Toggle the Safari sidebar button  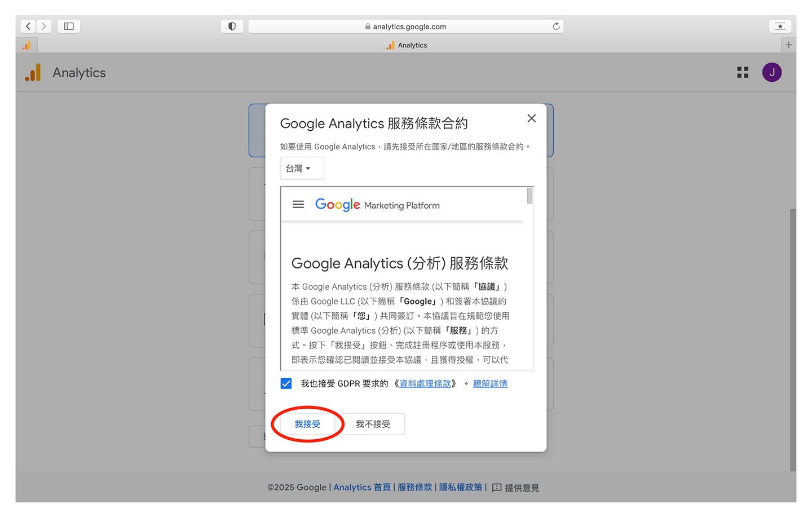pyautogui.click(x=69, y=26)
